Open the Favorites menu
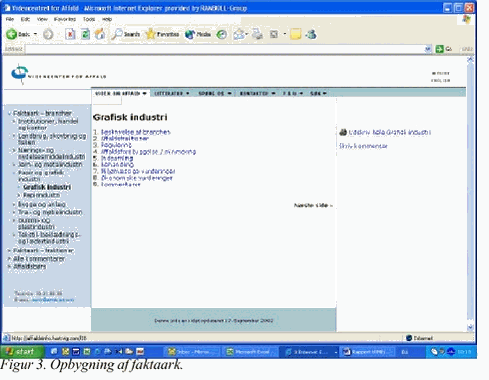489x380 pixels. click(x=65, y=19)
